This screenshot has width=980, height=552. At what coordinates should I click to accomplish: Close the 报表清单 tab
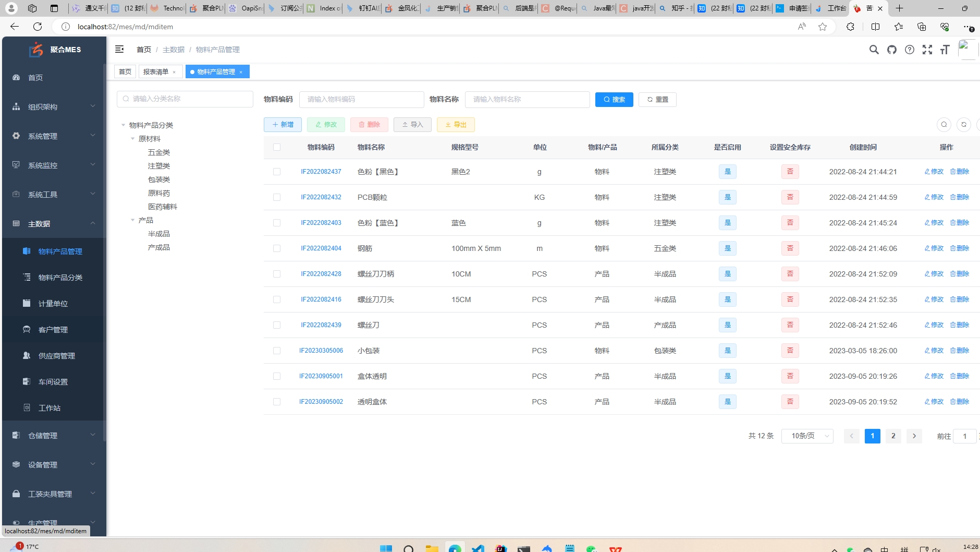click(x=174, y=72)
